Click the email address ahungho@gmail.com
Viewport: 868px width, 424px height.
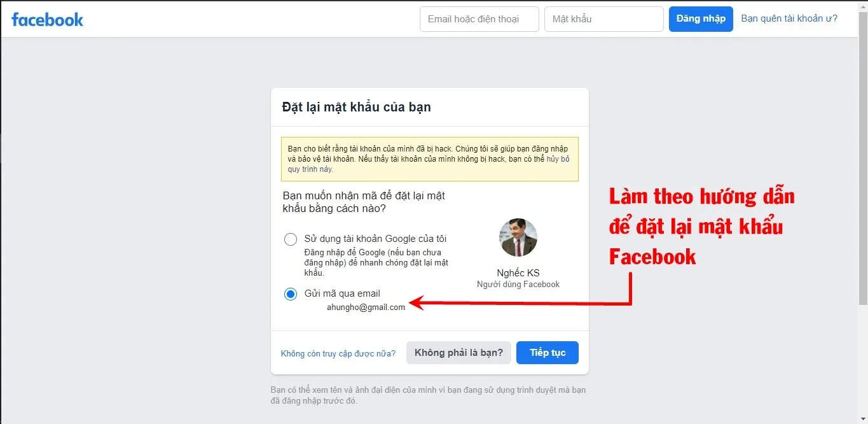[x=366, y=307]
